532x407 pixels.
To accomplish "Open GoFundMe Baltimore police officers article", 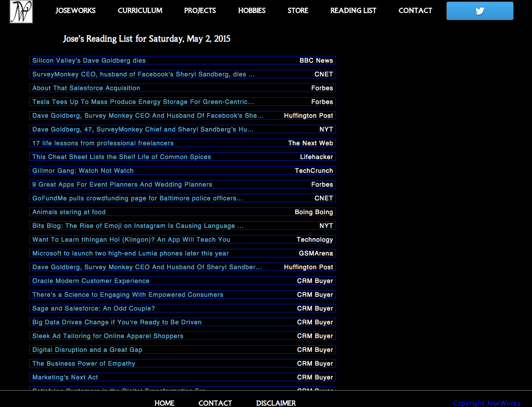I will (x=137, y=199).
